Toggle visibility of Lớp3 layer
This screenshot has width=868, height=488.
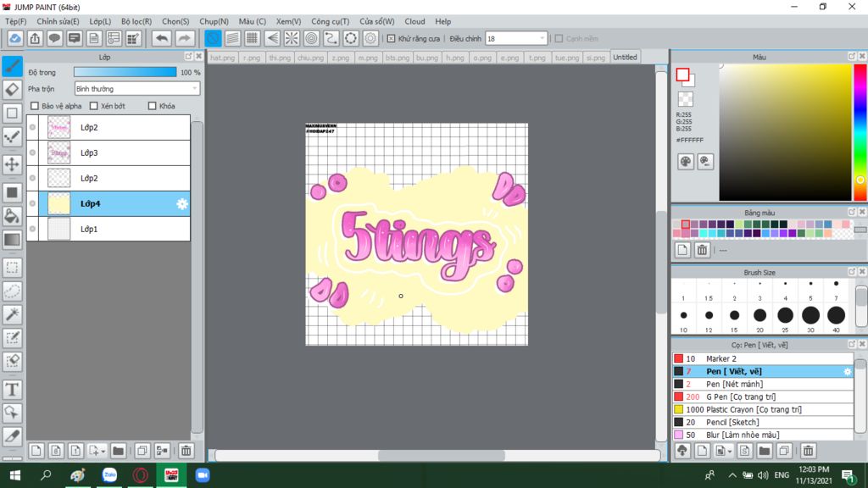pos(33,152)
